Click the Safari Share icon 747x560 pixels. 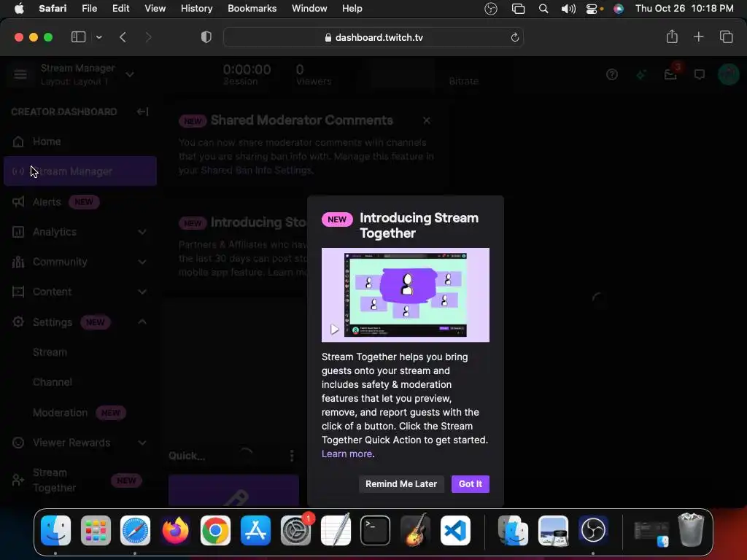click(672, 36)
